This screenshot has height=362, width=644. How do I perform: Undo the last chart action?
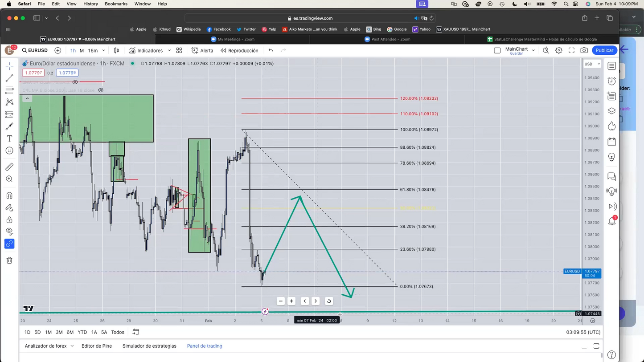pyautogui.click(x=271, y=50)
